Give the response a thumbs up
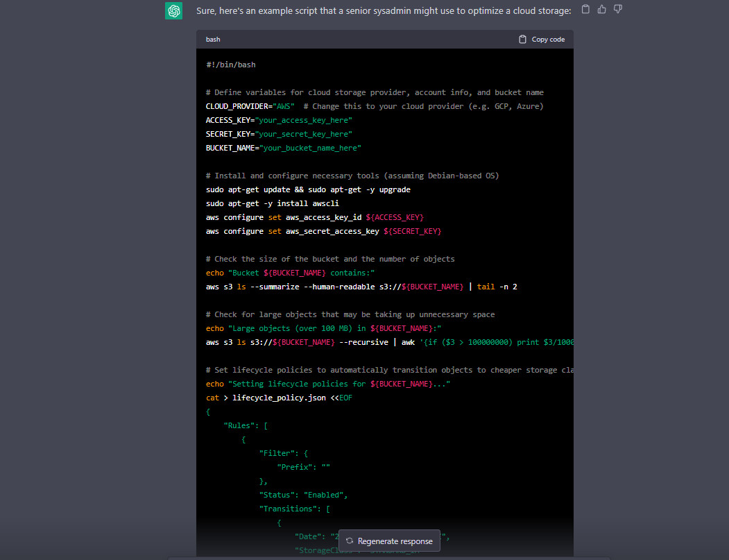This screenshot has width=729, height=560. pyautogui.click(x=601, y=10)
